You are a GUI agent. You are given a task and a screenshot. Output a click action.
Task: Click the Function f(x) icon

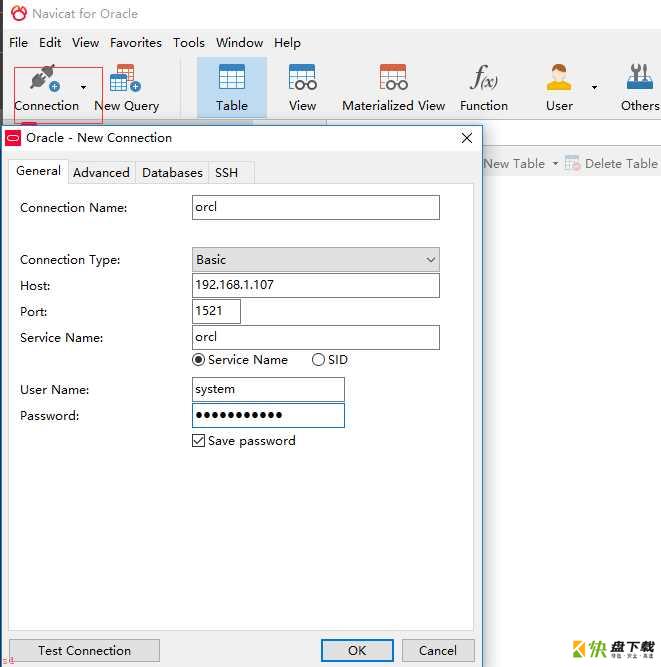484,77
